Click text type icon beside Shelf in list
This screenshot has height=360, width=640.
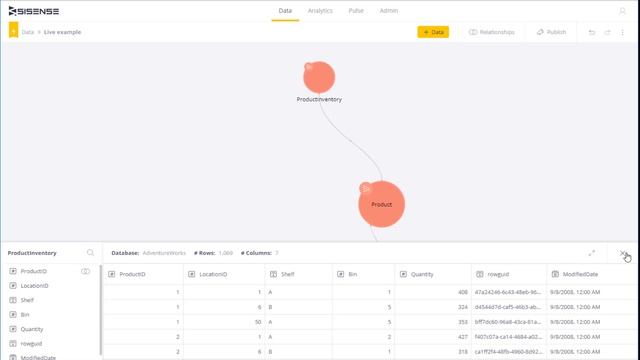pos(13,300)
